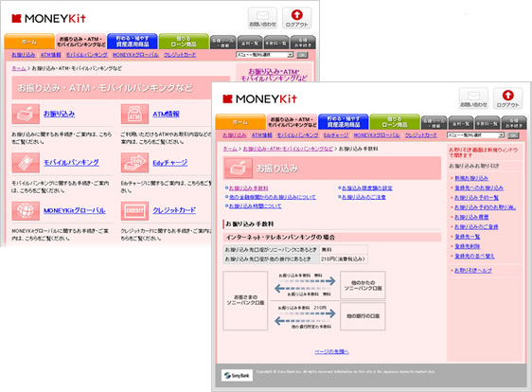Expand the menu dropdown in front window
532x392 pixels.
pyautogui.click(x=476, y=135)
